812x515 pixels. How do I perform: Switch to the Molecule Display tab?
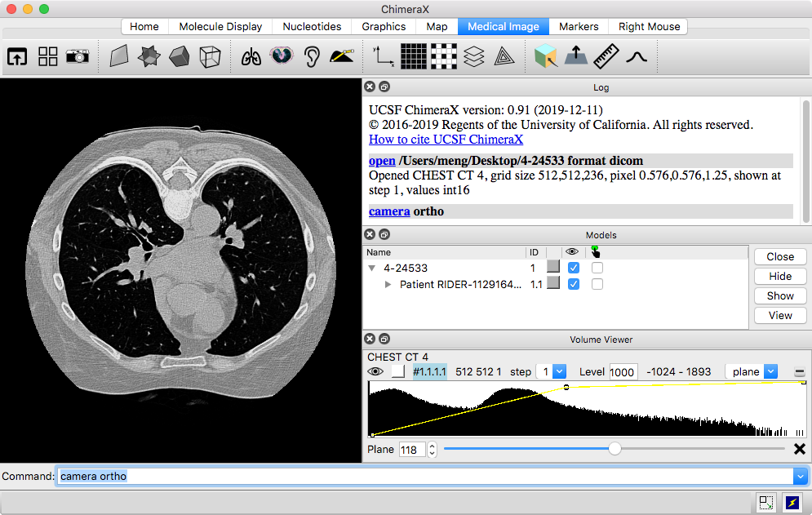pos(220,26)
